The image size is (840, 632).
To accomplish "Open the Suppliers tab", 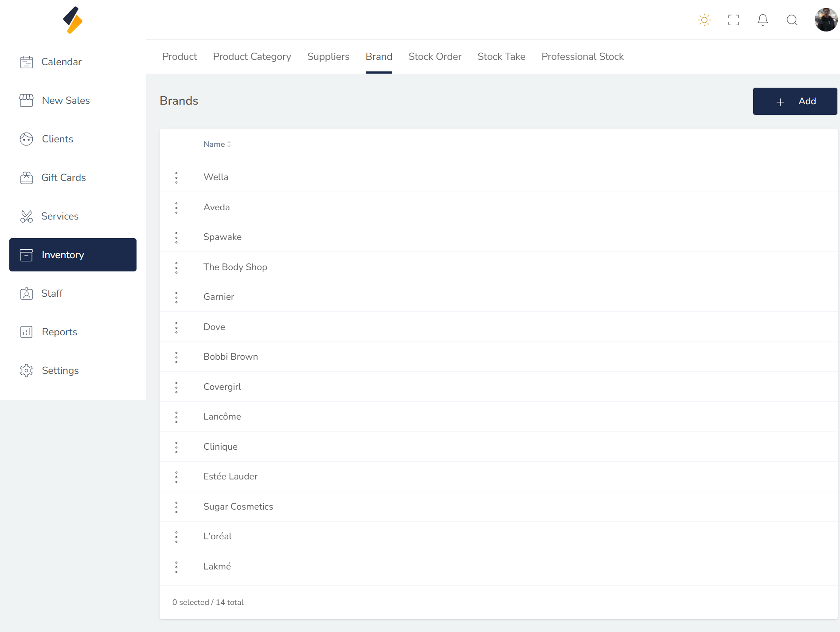I will [x=328, y=57].
